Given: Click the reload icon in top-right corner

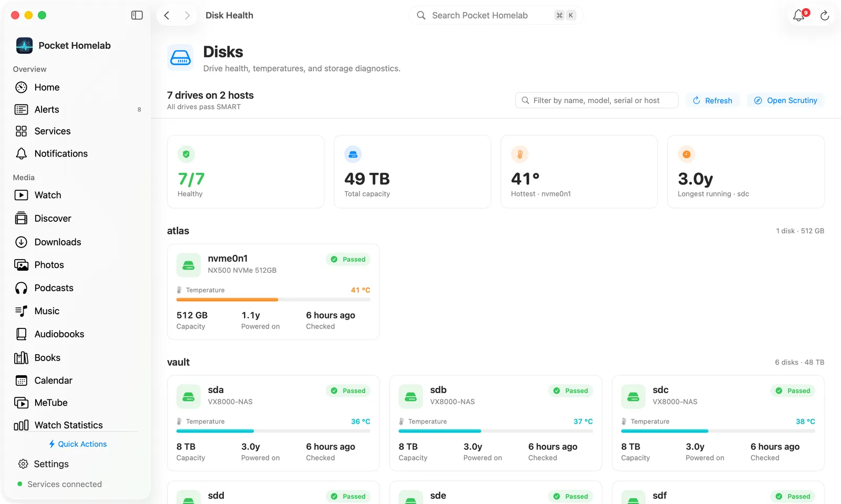Looking at the screenshot, I should click(825, 16).
